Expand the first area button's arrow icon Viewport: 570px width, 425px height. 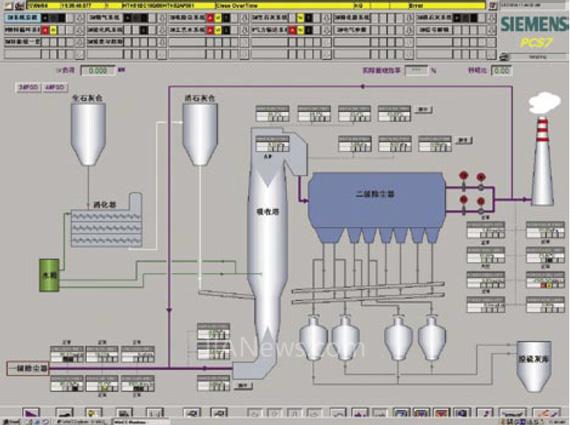tap(80, 17)
